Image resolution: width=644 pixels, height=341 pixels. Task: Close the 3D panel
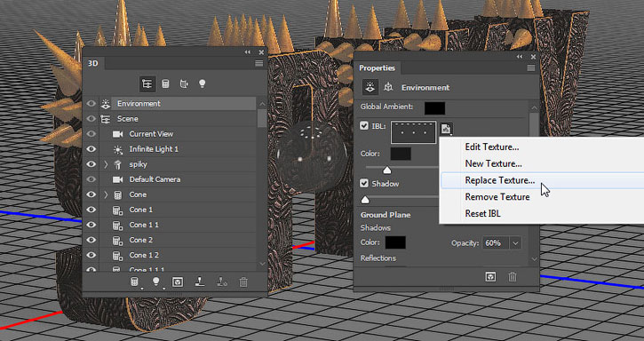(x=261, y=52)
